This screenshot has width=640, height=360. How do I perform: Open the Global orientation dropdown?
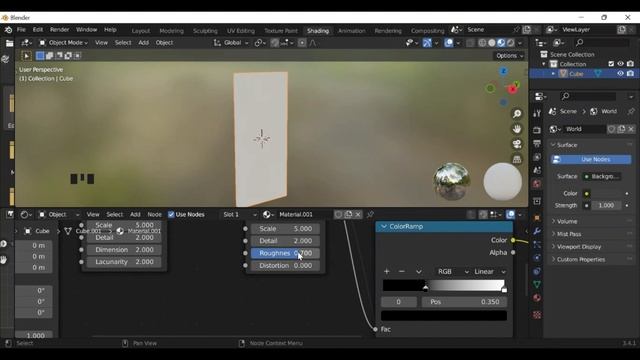(x=231, y=43)
